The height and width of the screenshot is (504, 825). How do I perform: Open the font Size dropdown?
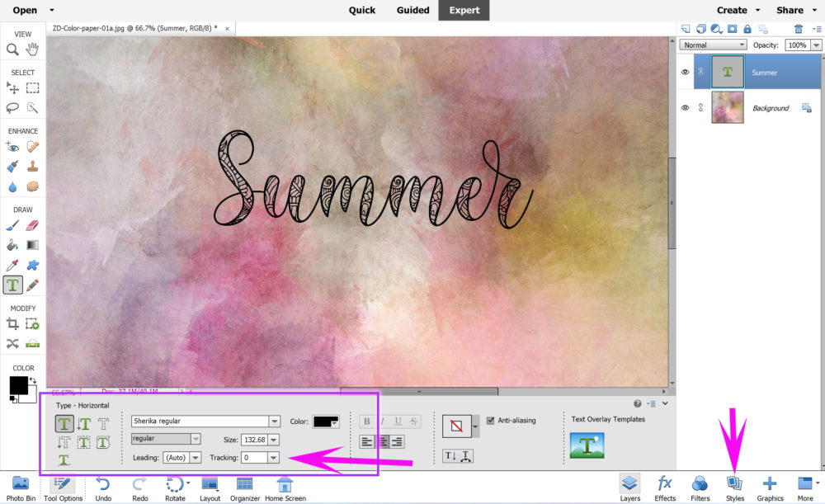[x=274, y=440]
